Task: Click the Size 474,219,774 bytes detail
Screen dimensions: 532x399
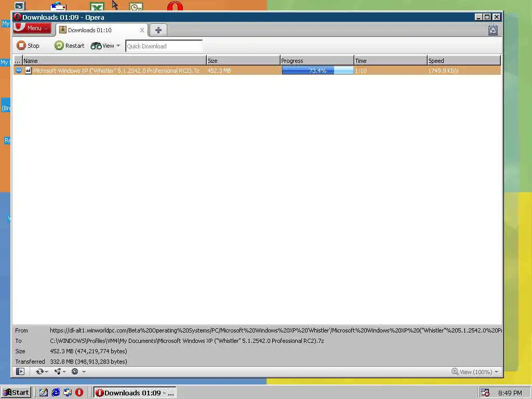Action: (88, 351)
